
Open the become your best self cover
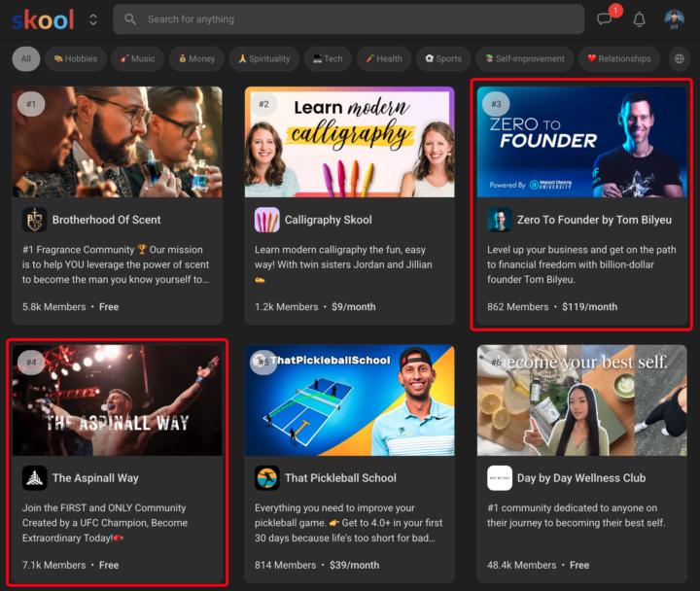point(581,400)
